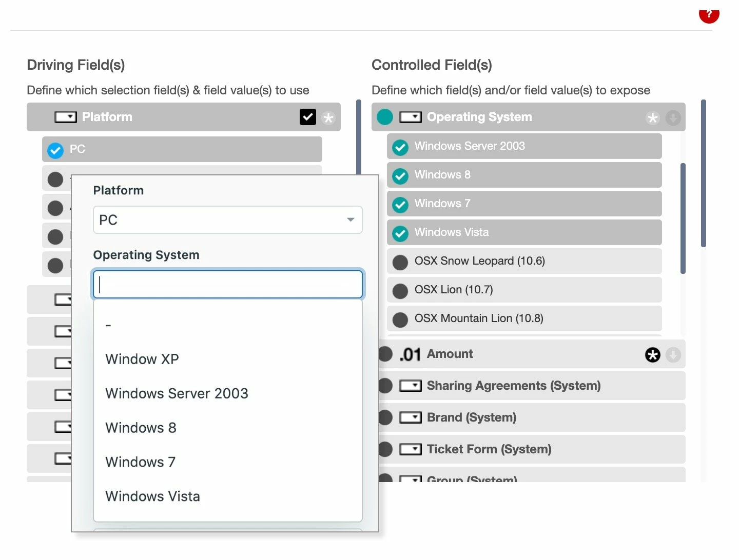This screenshot has height=560, width=739.
Task: Toggle the circle beside Amount field
Action: coord(385,354)
